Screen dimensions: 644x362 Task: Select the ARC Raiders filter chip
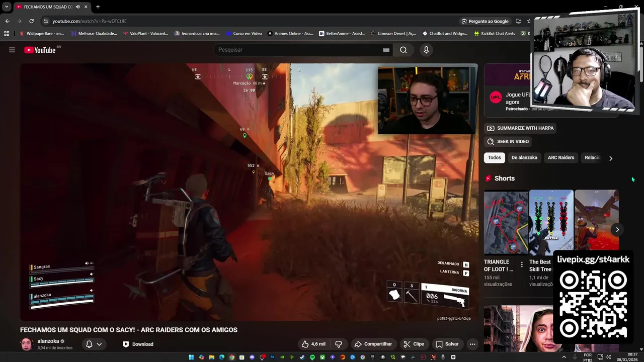[561, 157]
